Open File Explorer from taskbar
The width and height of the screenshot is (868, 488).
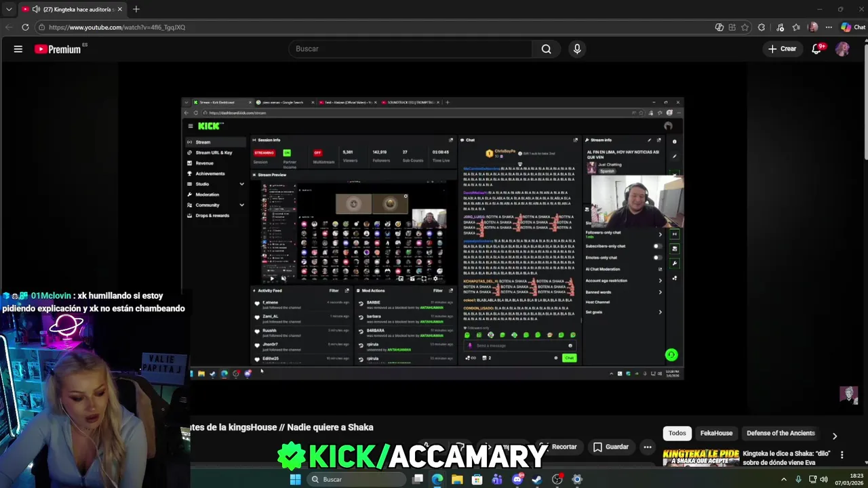pyautogui.click(x=457, y=479)
